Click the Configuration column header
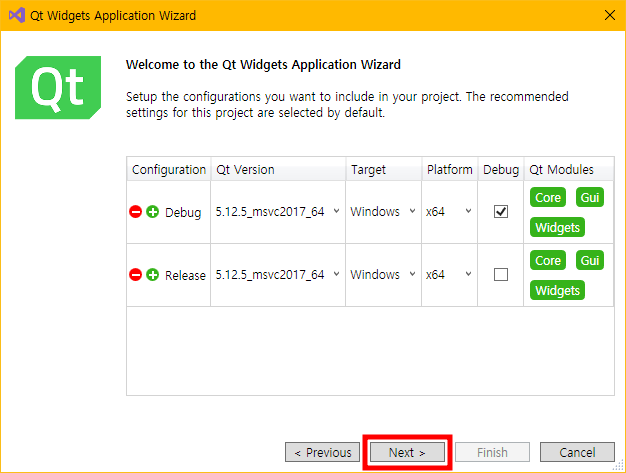The width and height of the screenshot is (626, 473). [169, 169]
